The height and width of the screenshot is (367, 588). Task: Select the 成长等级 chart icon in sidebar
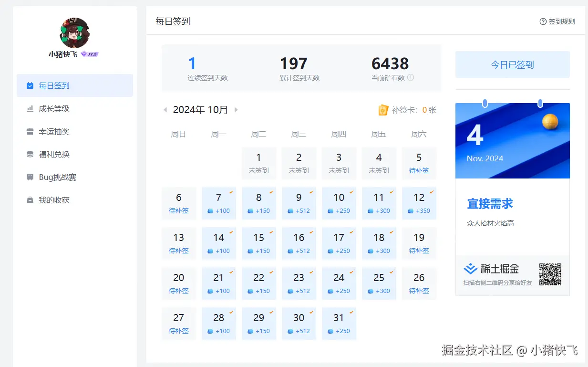point(30,108)
